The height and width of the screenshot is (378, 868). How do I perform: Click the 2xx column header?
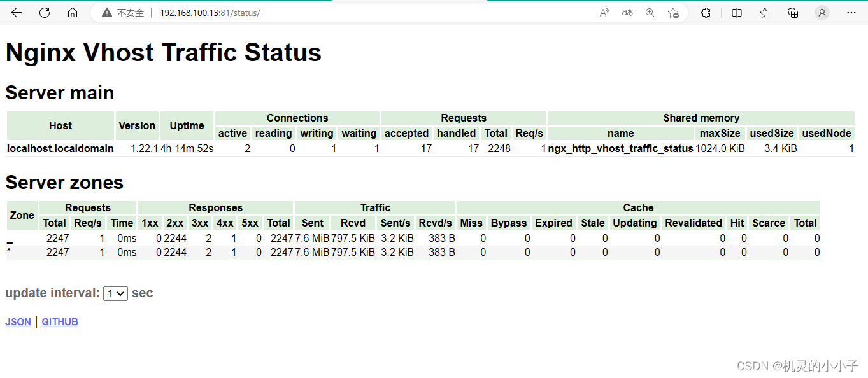(x=175, y=223)
